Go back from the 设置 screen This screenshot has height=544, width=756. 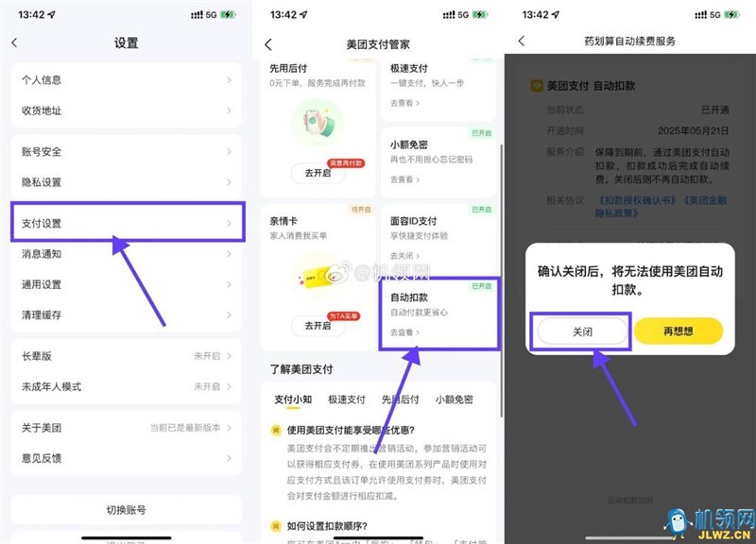[x=14, y=42]
